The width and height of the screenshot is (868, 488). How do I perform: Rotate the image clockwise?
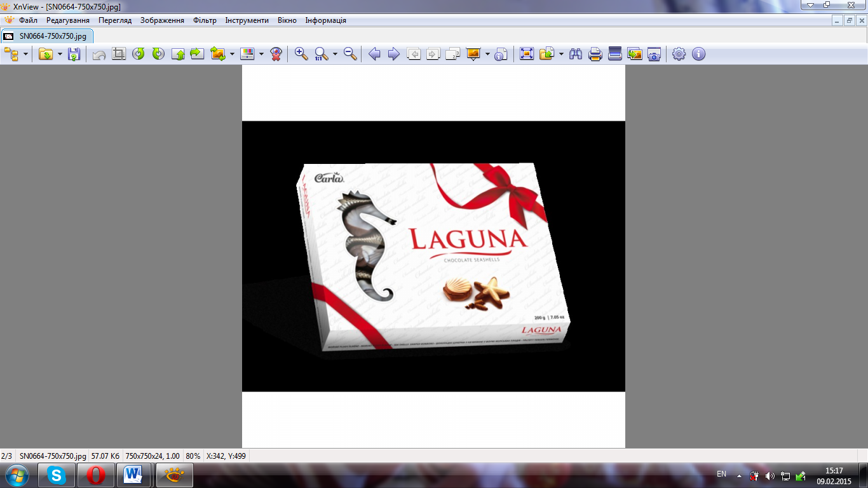click(x=158, y=54)
